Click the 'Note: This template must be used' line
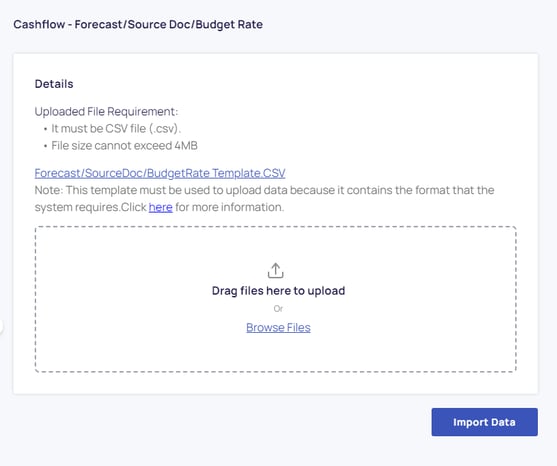 click(x=264, y=190)
